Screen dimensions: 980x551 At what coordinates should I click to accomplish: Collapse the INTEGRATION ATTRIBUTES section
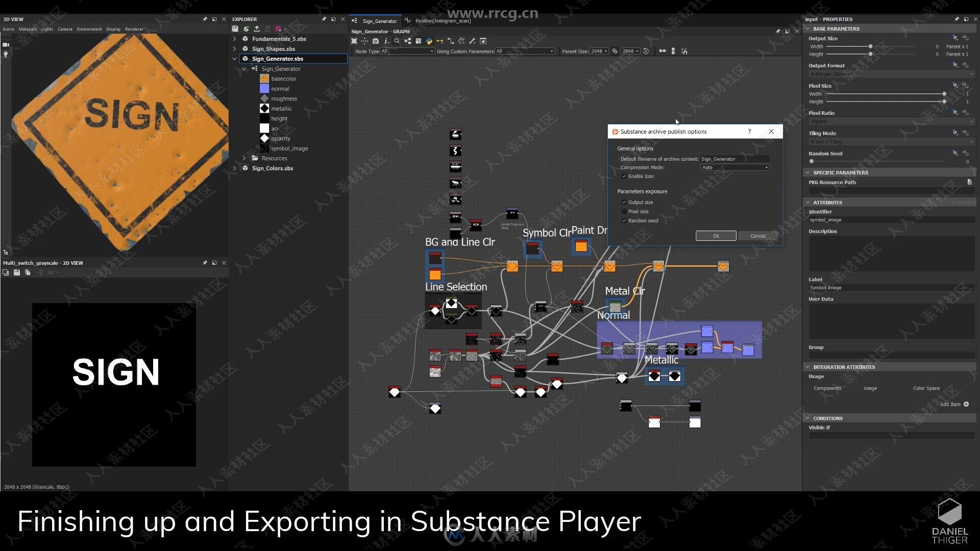coord(807,367)
